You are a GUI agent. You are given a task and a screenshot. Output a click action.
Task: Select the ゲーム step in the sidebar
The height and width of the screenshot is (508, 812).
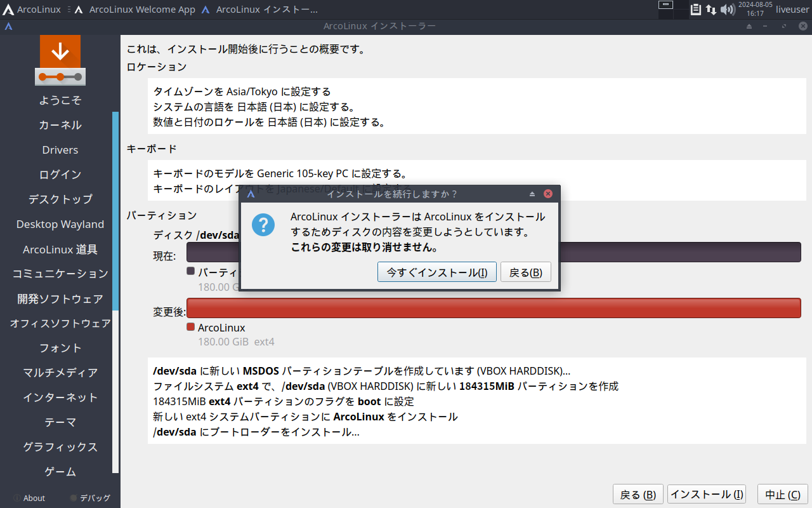tap(60, 472)
